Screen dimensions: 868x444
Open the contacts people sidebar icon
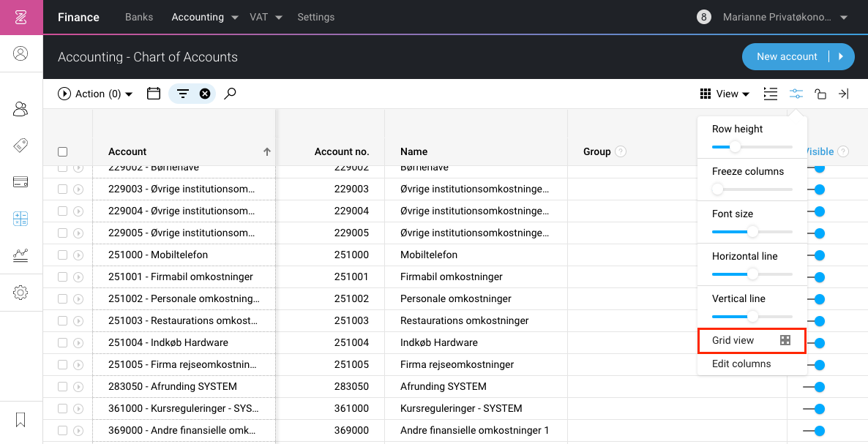coord(20,109)
